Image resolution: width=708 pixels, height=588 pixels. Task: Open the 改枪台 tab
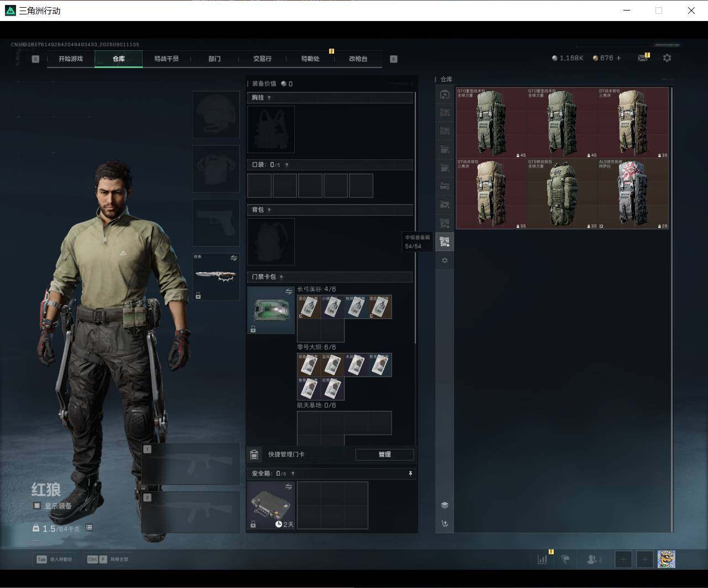[358, 59]
